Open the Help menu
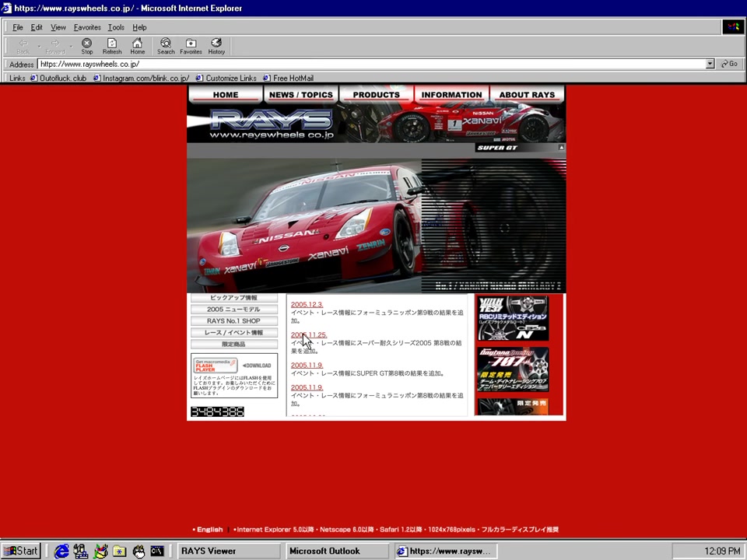Image resolution: width=747 pixels, height=560 pixels. (x=139, y=27)
